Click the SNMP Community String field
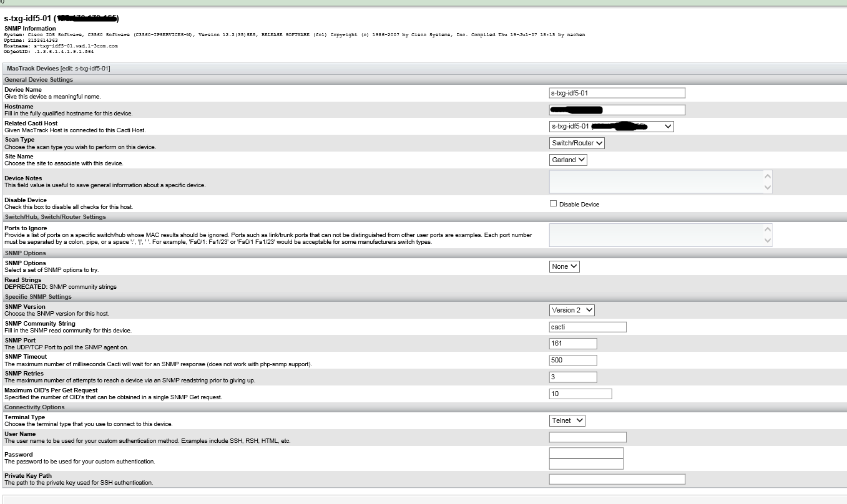 click(x=587, y=327)
